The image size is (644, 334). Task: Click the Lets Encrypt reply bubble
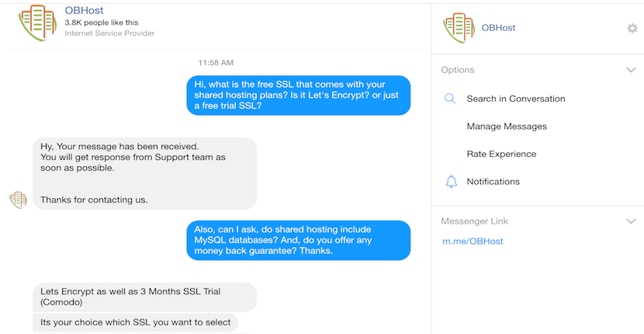coord(144,297)
